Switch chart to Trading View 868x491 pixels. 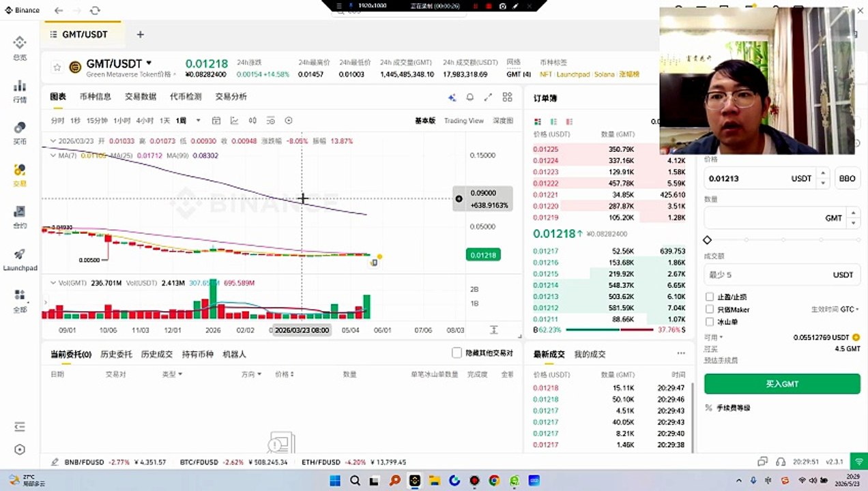pyautogui.click(x=464, y=121)
